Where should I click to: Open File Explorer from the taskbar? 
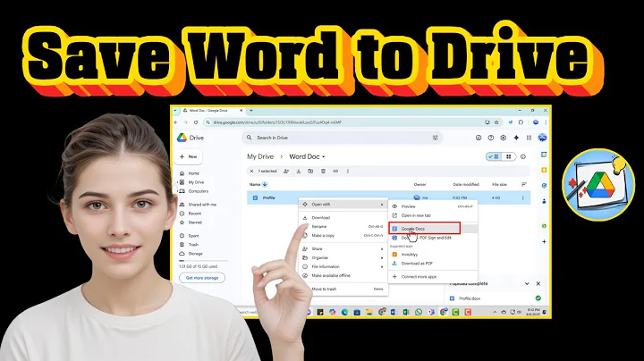click(x=369, y=312)
